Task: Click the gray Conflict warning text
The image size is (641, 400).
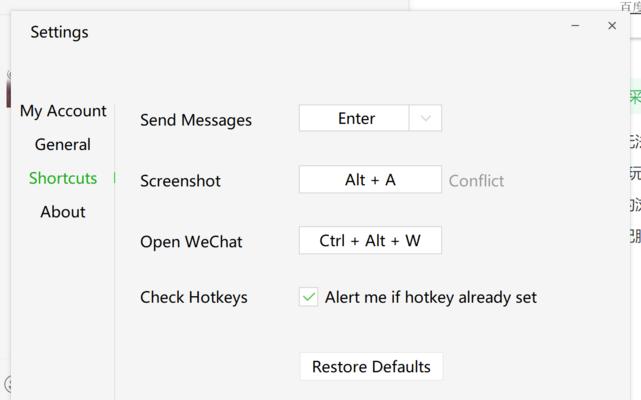Action: pyautogui.click(x=476, y=180)
